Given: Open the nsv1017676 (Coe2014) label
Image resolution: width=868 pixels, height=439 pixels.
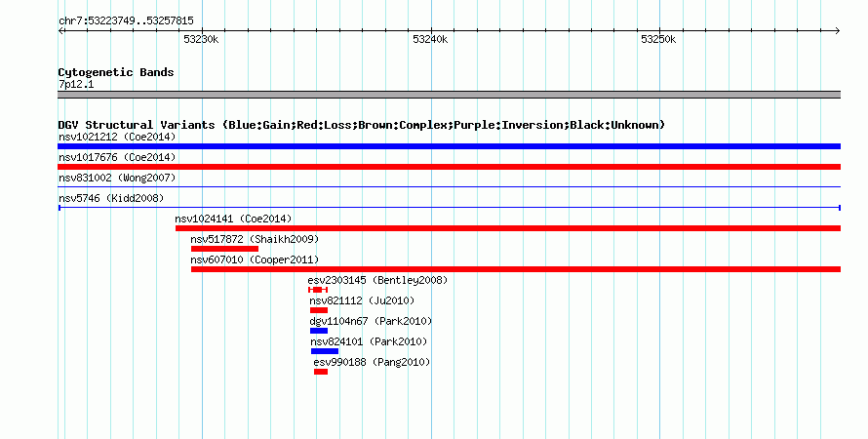Looking at the screenshot, I should tap(117, 157).
